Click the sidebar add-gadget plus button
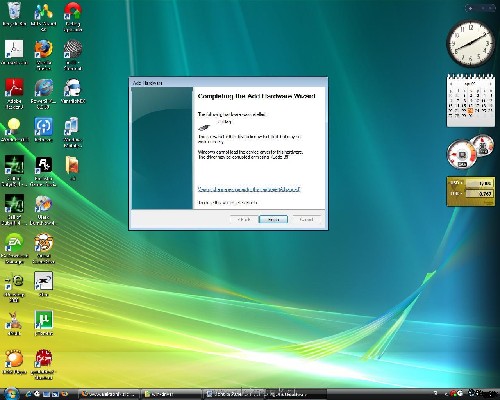This screenshot has width=500, height=400. [470, 8]
